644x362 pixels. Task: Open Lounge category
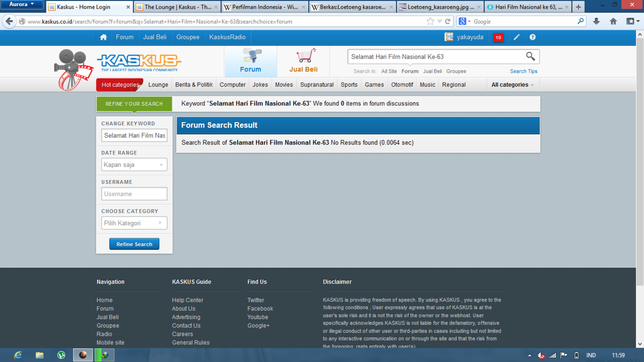pos(158,84)
